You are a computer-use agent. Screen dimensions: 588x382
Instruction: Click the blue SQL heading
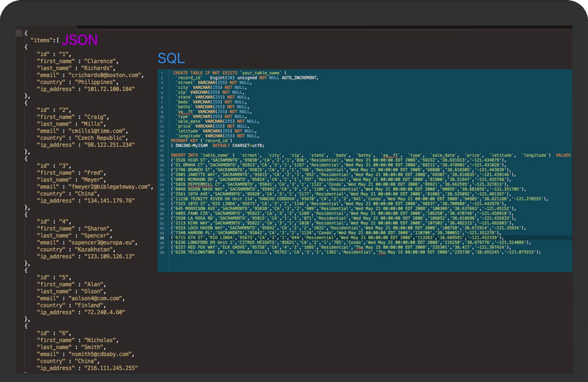[x=171, y=58]
